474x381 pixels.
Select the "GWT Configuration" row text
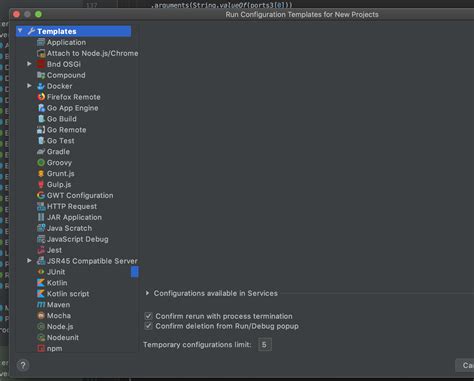click(80, 195)
